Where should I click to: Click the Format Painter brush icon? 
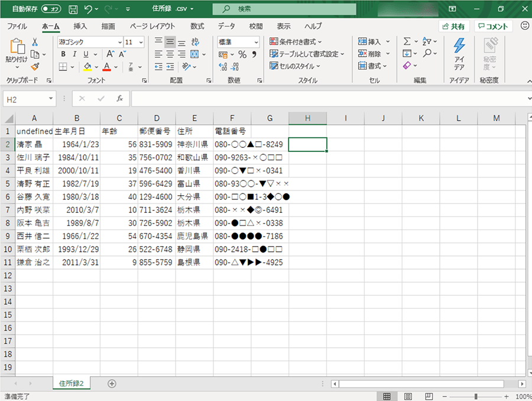tap(35, 66)
